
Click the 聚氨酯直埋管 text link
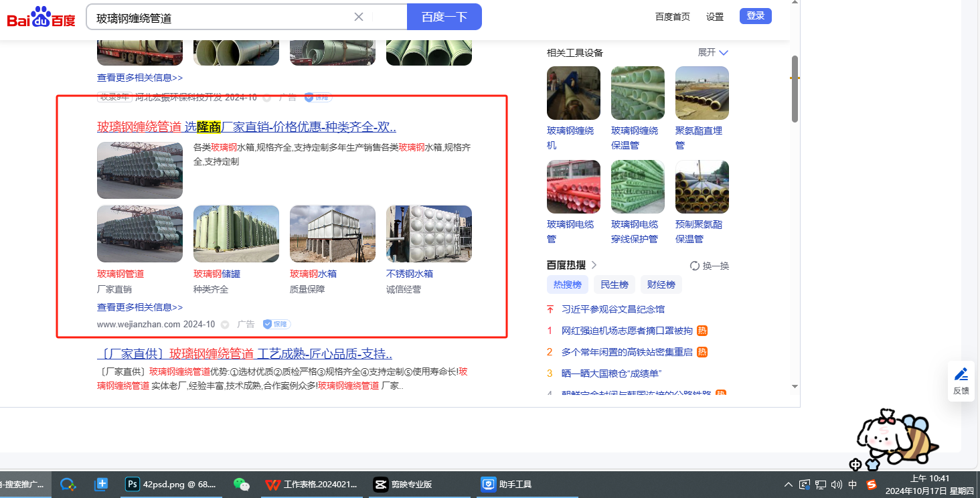(x=699, y=137)
